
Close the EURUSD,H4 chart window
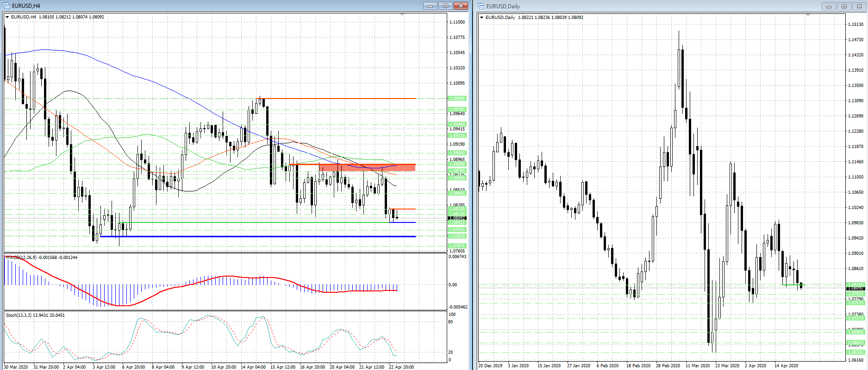click(461, 6)
